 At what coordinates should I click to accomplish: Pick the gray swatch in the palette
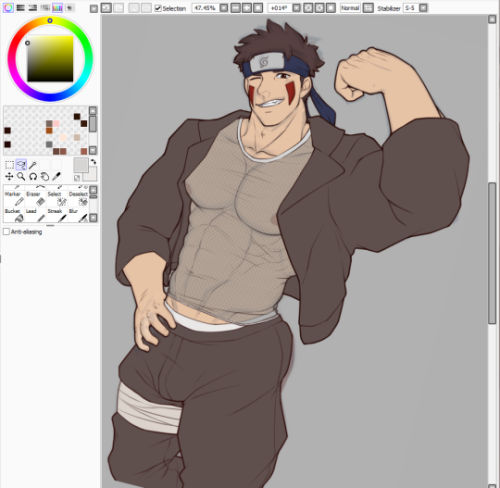coord(49,144)
